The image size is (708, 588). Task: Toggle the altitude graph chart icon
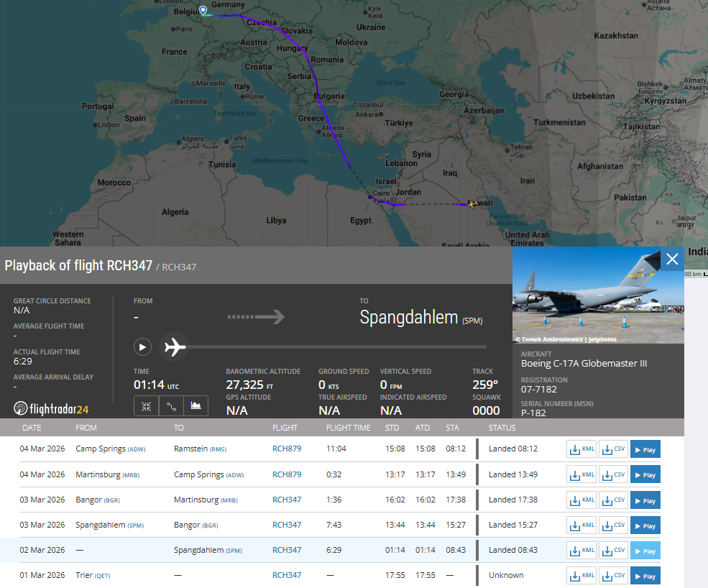coord(196,406)
